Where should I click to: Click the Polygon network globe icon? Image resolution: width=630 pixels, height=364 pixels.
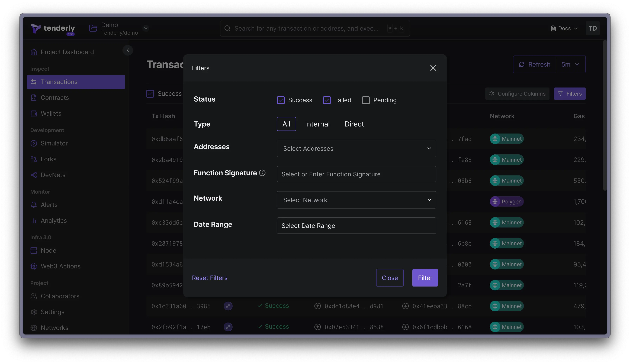[x=495, y=202]
